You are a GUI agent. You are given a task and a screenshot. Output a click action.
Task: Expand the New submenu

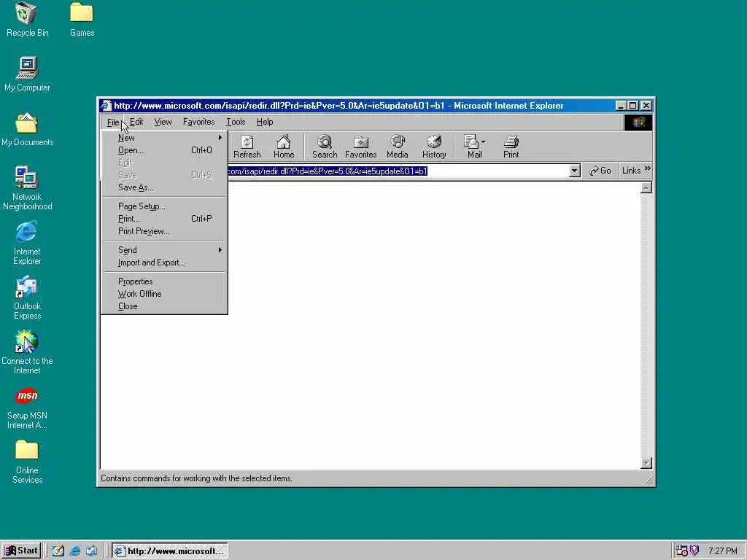click(x=164, y=138)
